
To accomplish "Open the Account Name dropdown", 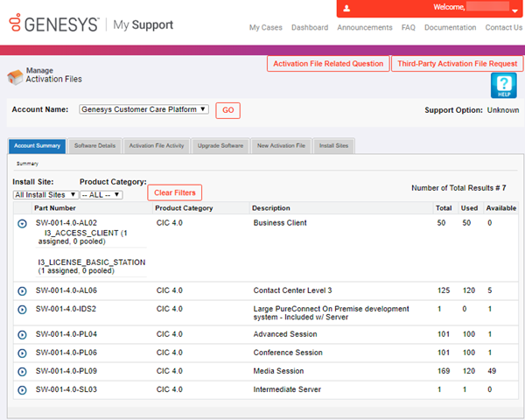I will point(144,109).
